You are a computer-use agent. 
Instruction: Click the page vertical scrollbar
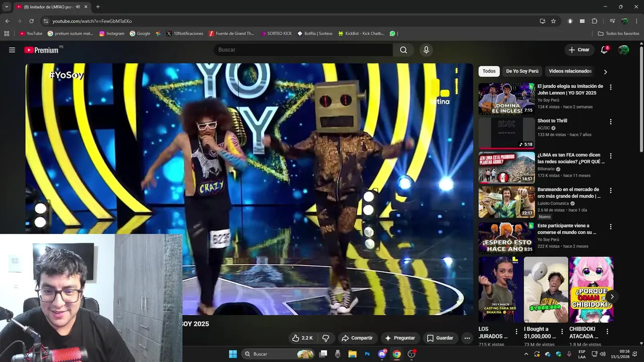(x=641, y=99)
